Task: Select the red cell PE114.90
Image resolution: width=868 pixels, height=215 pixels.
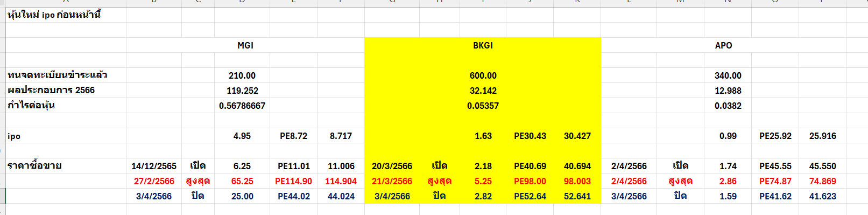Action: pyautogui.click(x=293, y=181)
